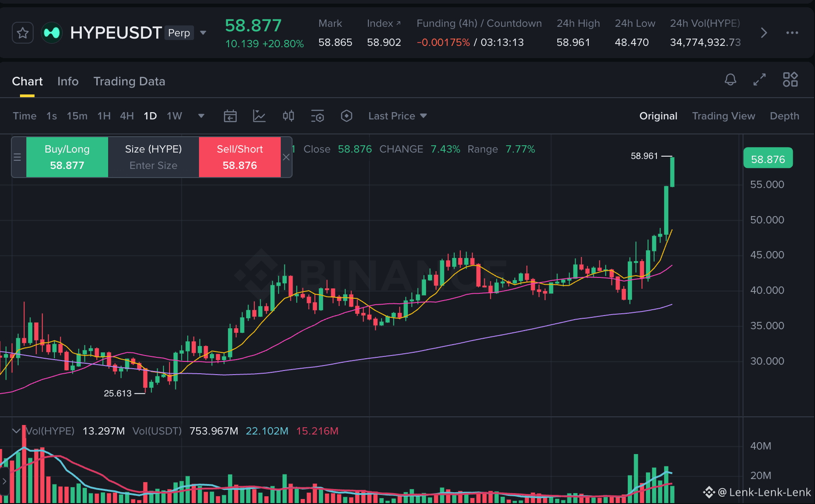
Task: Click the red volume MA 15.216M value
Action: click(317, 431)
